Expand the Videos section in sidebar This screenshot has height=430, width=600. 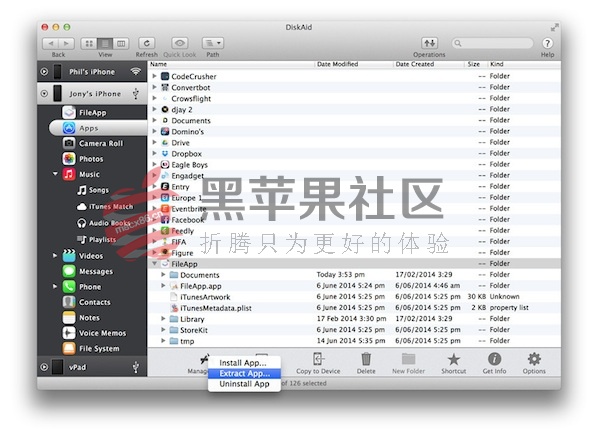[x=55, y=255]
